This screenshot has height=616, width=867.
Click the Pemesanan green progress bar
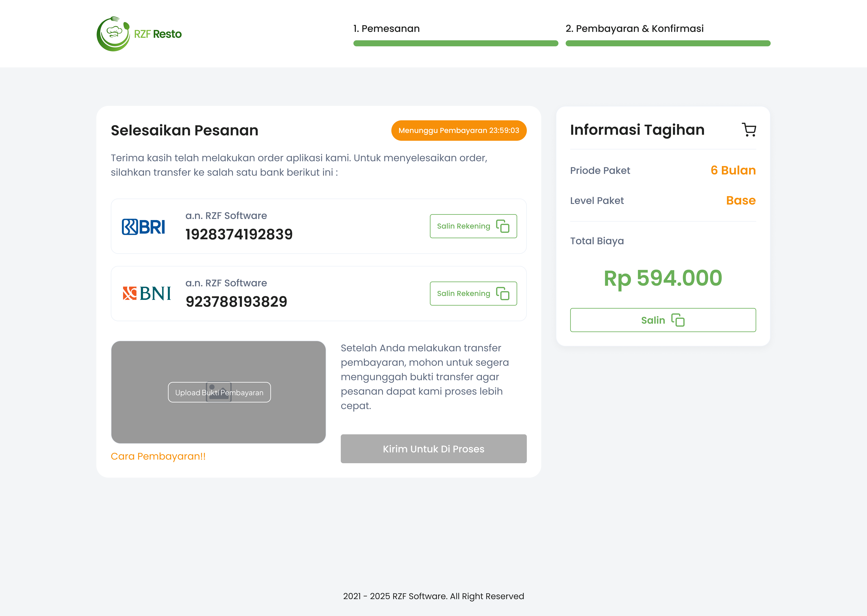pos(455,44)
